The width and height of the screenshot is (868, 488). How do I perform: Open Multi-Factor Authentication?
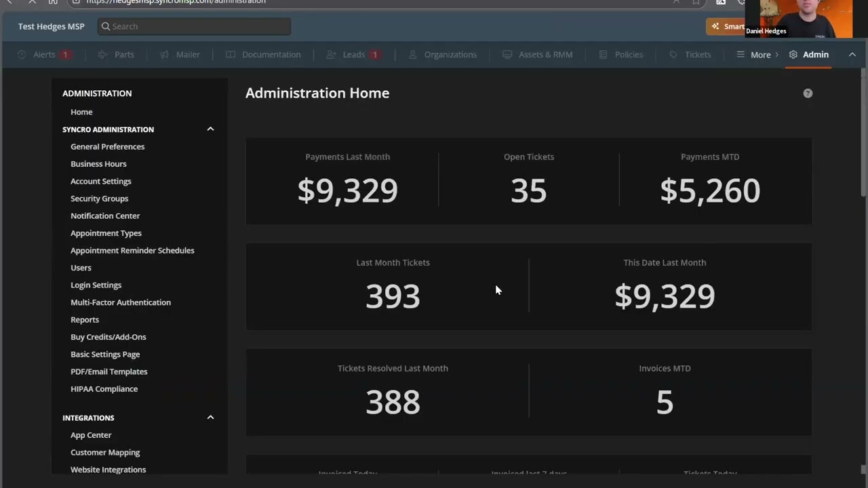point(121,302)
